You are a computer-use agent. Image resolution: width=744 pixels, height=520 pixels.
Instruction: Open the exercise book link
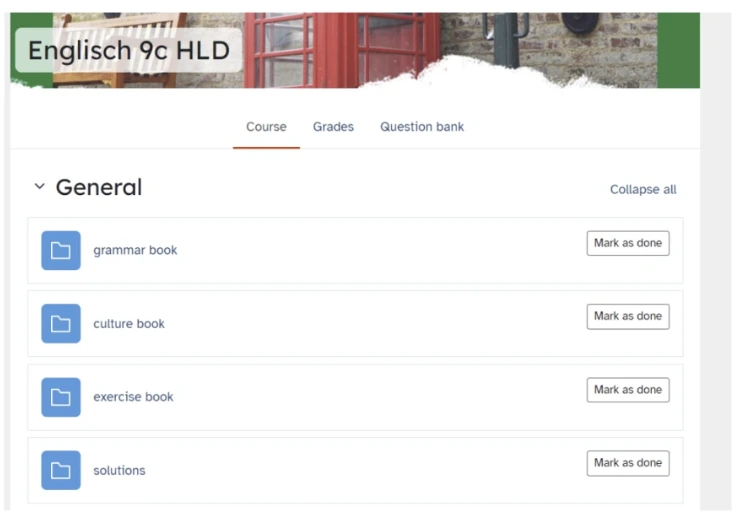(x=133, y=397)
